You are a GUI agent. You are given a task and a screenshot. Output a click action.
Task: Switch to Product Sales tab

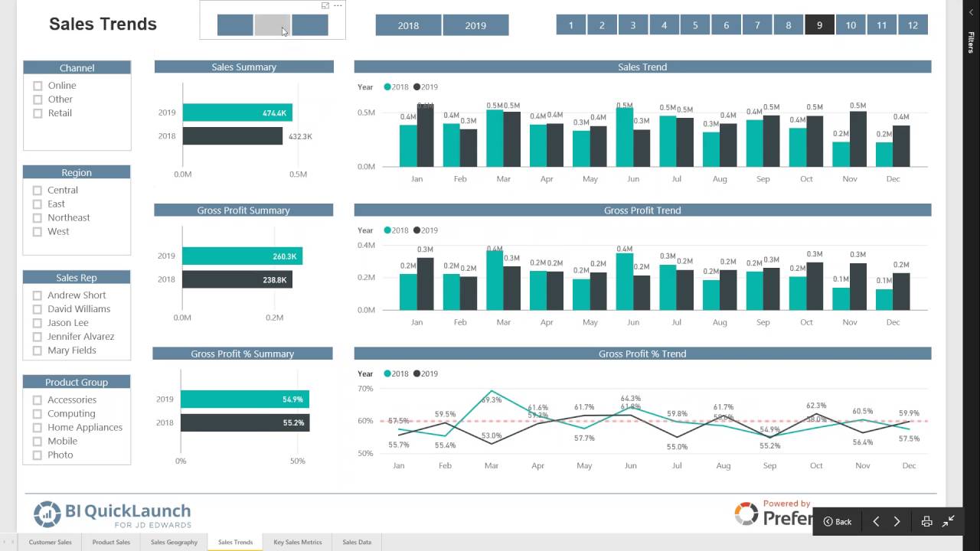(111, 542)
